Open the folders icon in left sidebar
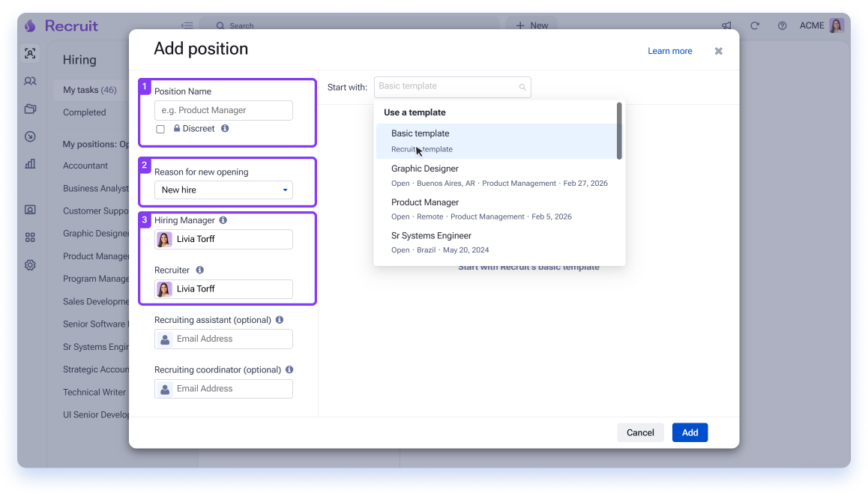Viewport: 868px width, 502px height. tap(31, 109)
